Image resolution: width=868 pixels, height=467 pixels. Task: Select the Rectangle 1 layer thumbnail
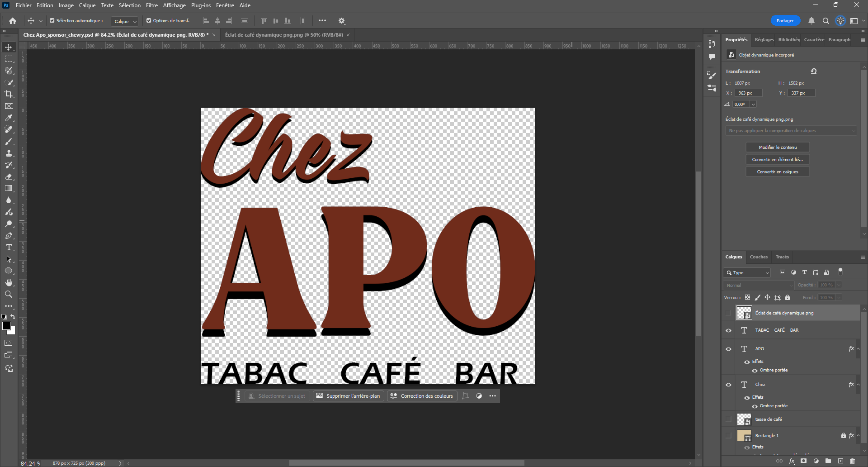[x=744, y=436]
